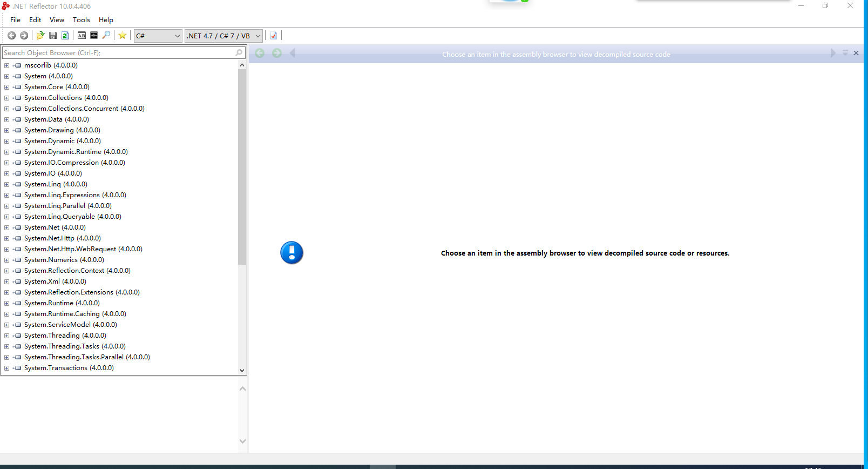Select System.Numerics (4.0.0.0)
This screenshot has width=868, height=469.
pos(64,260)
